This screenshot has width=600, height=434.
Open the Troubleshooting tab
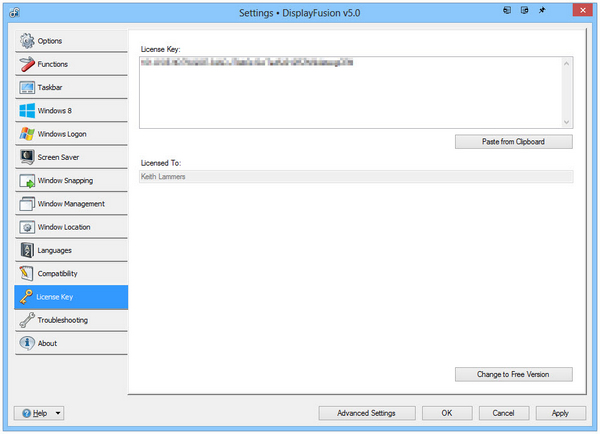coord(71,320)
